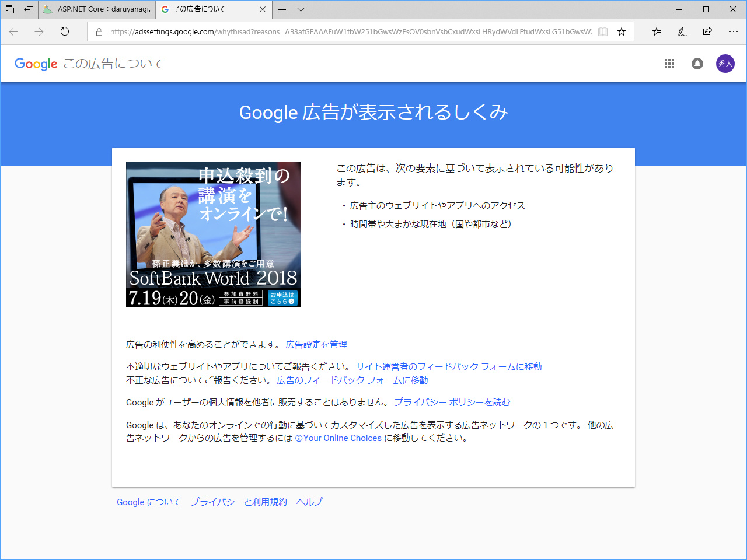Show tab previews with the leftmost tab icon

click(9, 9)
